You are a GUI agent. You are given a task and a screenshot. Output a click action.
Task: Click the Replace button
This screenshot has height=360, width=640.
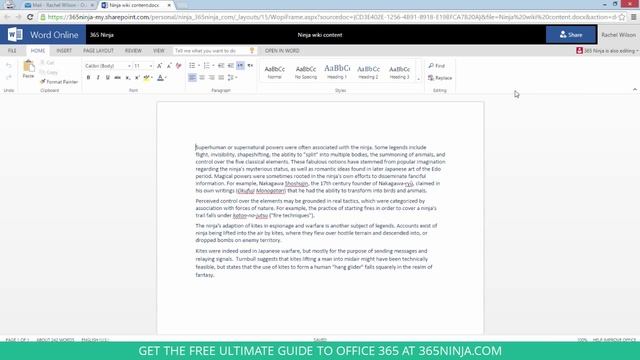(440, 78)
